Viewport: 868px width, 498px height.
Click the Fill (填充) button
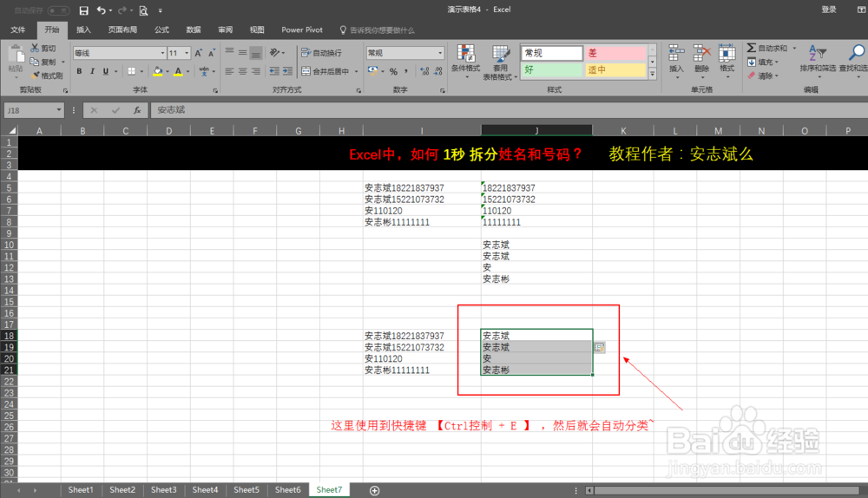(763, 62)
